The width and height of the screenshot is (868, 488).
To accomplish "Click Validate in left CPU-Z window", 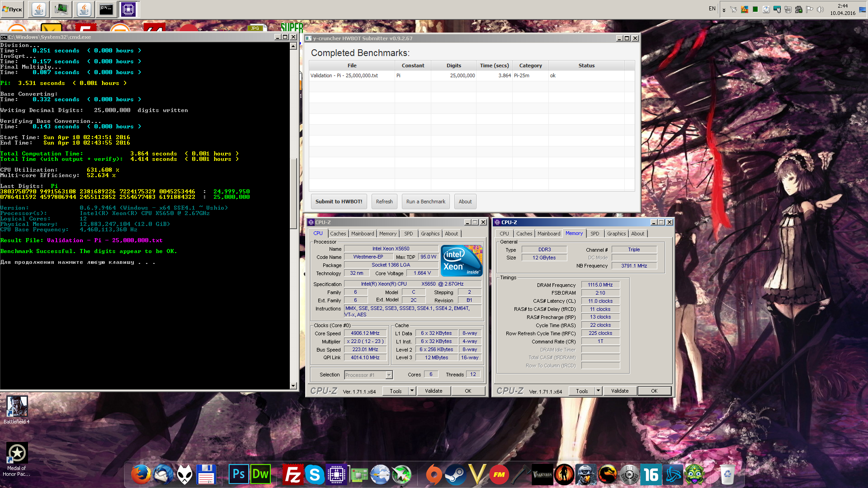I will click(434, 391).
